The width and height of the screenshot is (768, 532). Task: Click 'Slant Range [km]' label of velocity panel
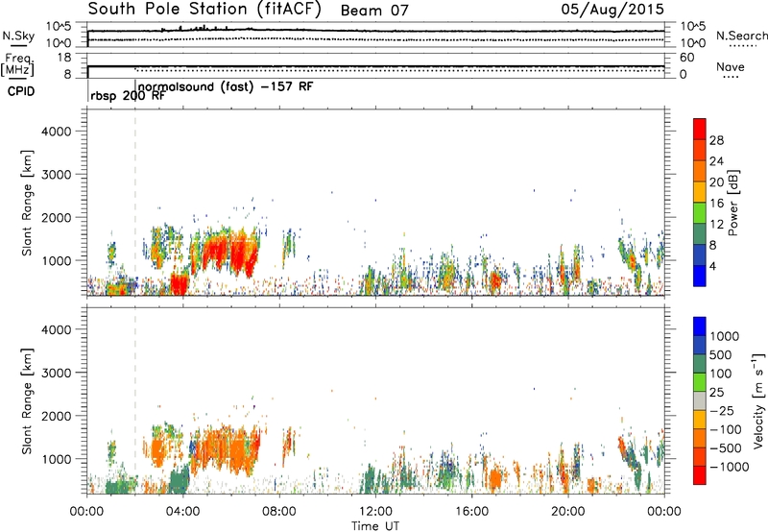click(x=27, y=400)
